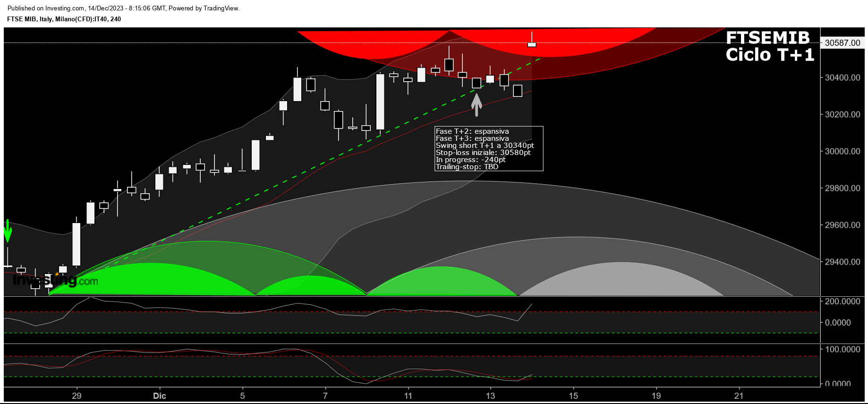Click the date label 15 on time axis
Viewport: 868px width, 404px height.
pyautogui.click(x=573, y=395)
